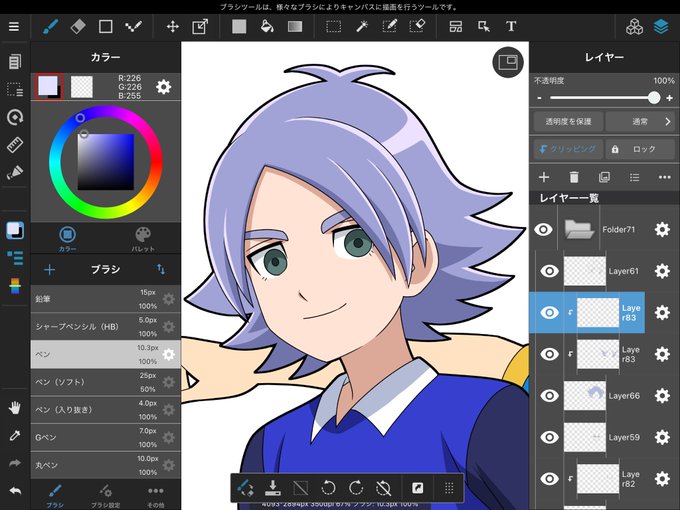This screenshot has height=510, width=680.
Task: Select the Move tool
Action: (173, 26)
